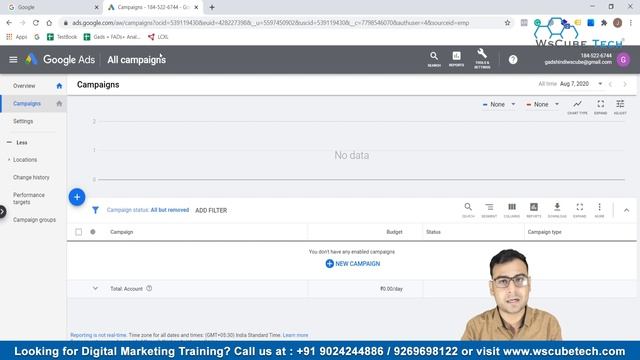Open Tools & Settings wrench icon

482,58
